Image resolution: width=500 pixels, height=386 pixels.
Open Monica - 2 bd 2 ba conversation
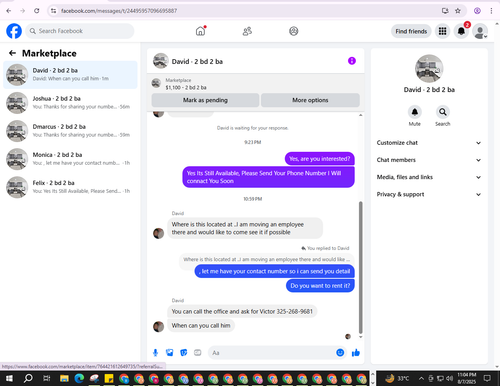70,159
